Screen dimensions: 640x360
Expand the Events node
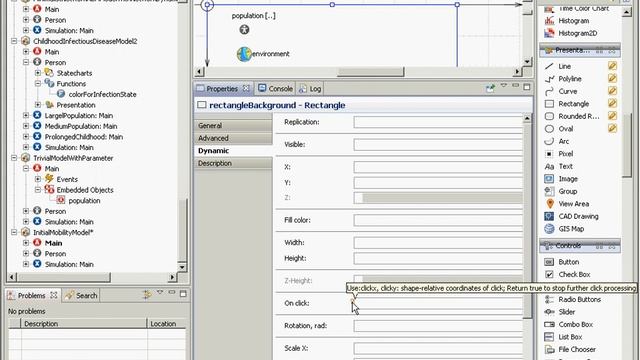coord(38,179)
